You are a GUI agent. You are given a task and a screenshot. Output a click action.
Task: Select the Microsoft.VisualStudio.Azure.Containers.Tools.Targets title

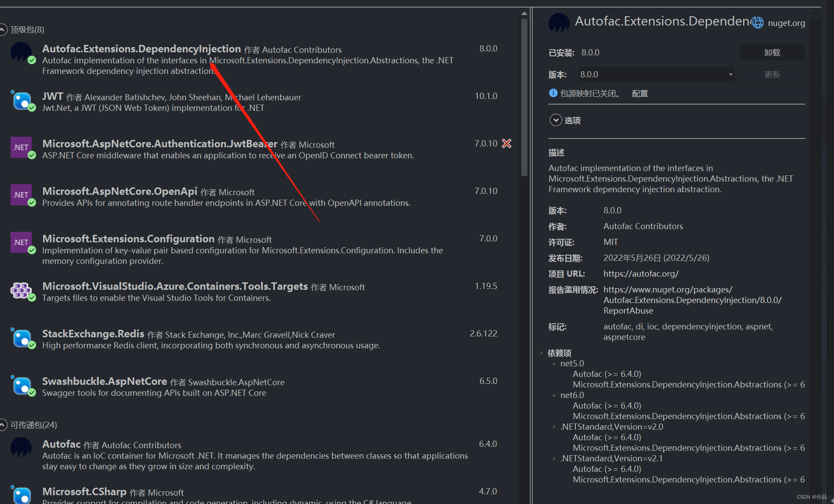(175, 286)
